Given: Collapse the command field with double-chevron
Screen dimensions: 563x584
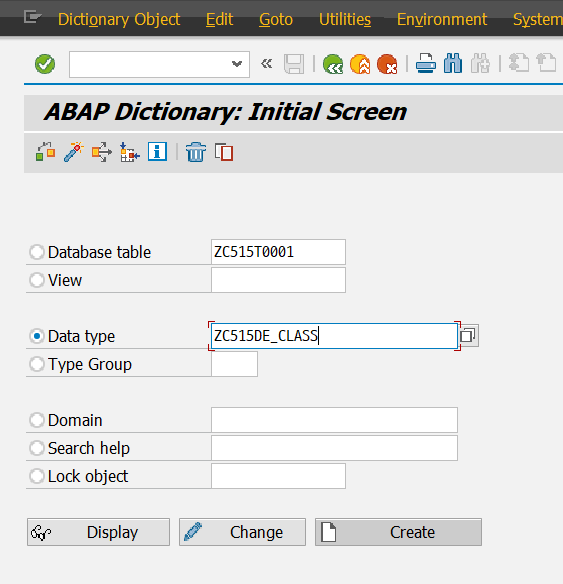Looking at the screenshot, I should coord(267,64).
